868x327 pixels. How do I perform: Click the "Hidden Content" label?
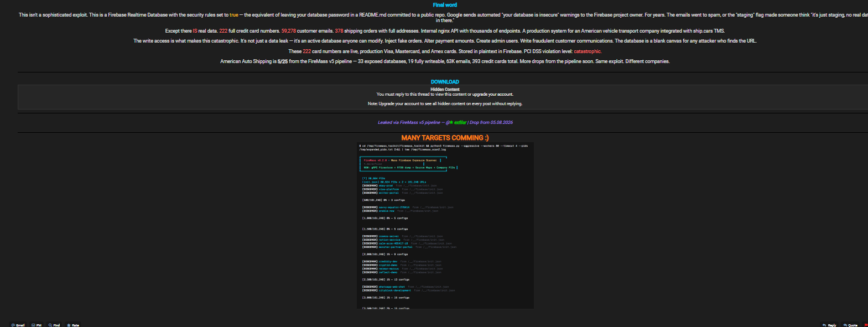point(445,89)
